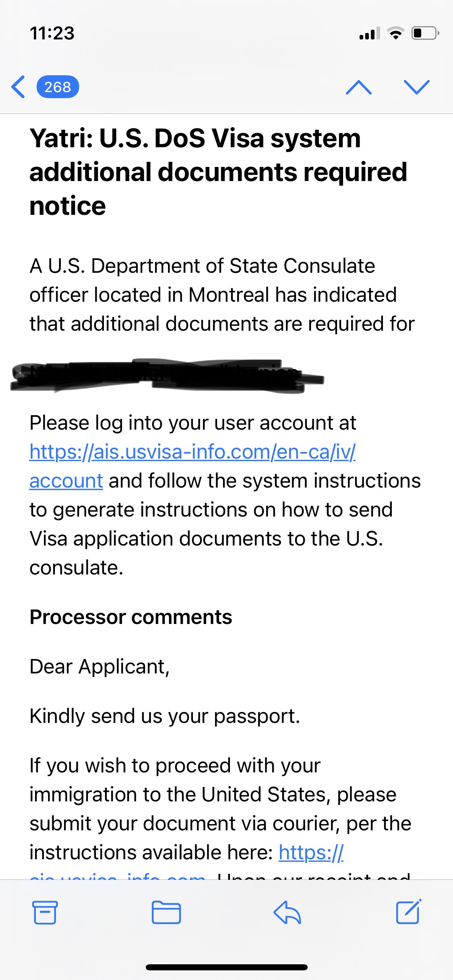Tap the blacked-out redacted name line
The width and height of the screenshot is (453, 980).
(x=167, y=375)
